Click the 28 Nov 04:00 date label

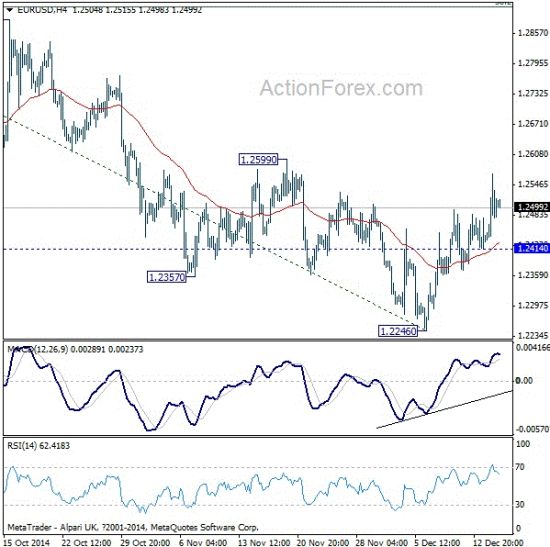tap(382, 542)
